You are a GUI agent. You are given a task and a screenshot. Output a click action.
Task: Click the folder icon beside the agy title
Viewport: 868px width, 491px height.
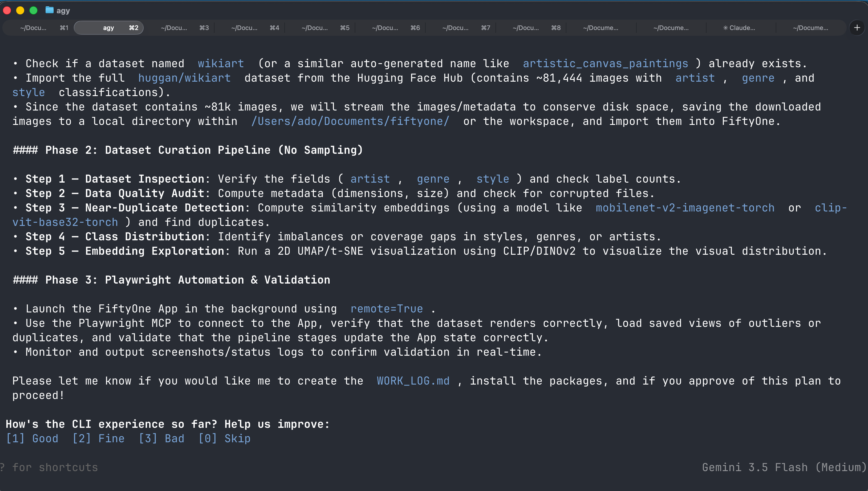50,10
